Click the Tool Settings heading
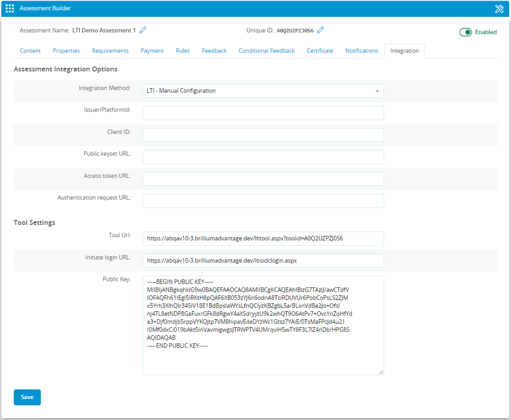The image size is (511, 420). coord(34,222)
